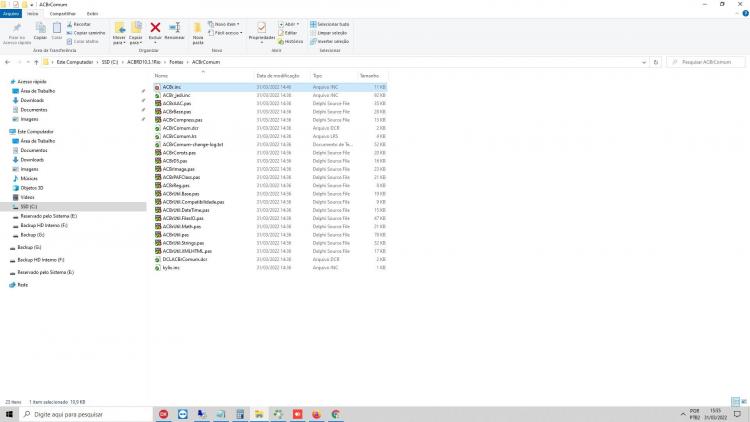Select the Início ribbon tab
Image resolution: width=750 pixels, height=422 pixels.
coord(33,13)
